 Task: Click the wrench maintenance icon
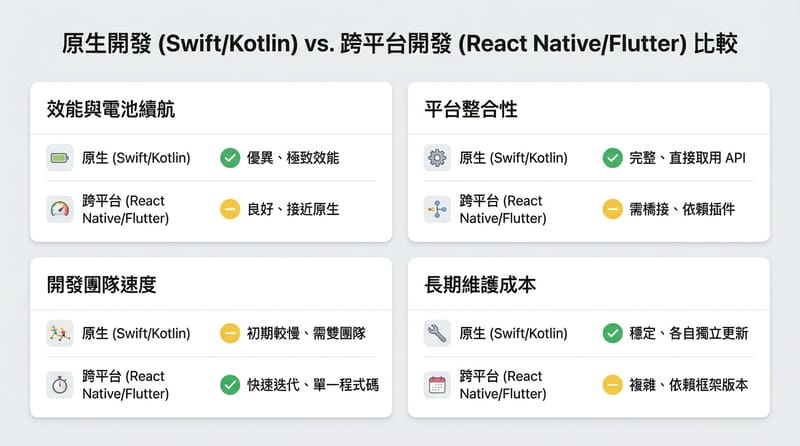coord(437,333)
